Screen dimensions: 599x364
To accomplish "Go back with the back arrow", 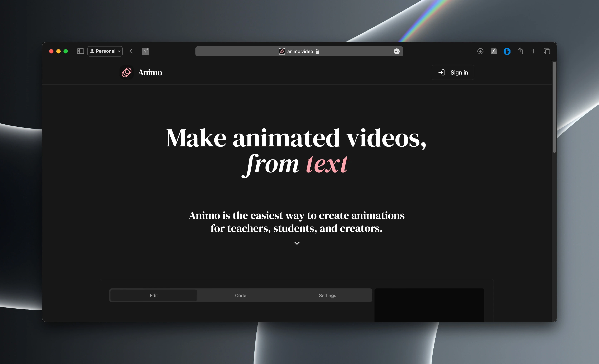I will (131, 51).
